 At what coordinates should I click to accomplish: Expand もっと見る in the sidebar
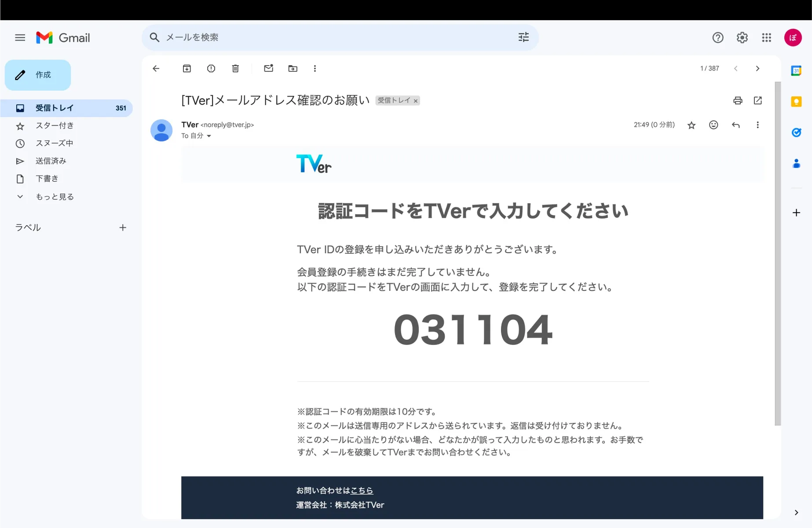pos(55,197)
